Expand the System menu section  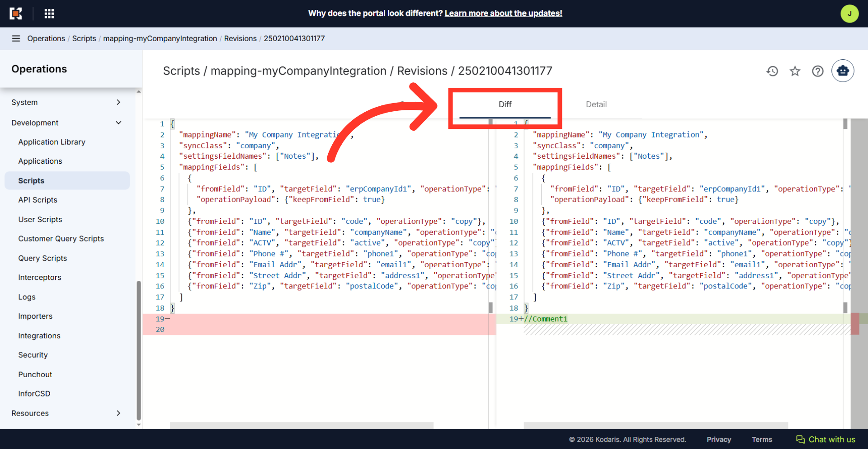[67, 102]
